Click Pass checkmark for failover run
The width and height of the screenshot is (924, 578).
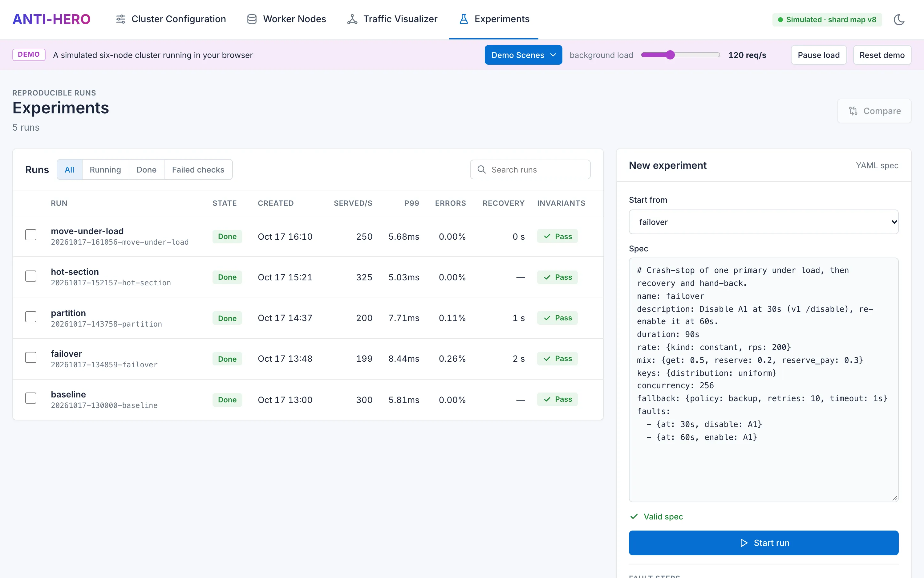[x=547, y=359]
